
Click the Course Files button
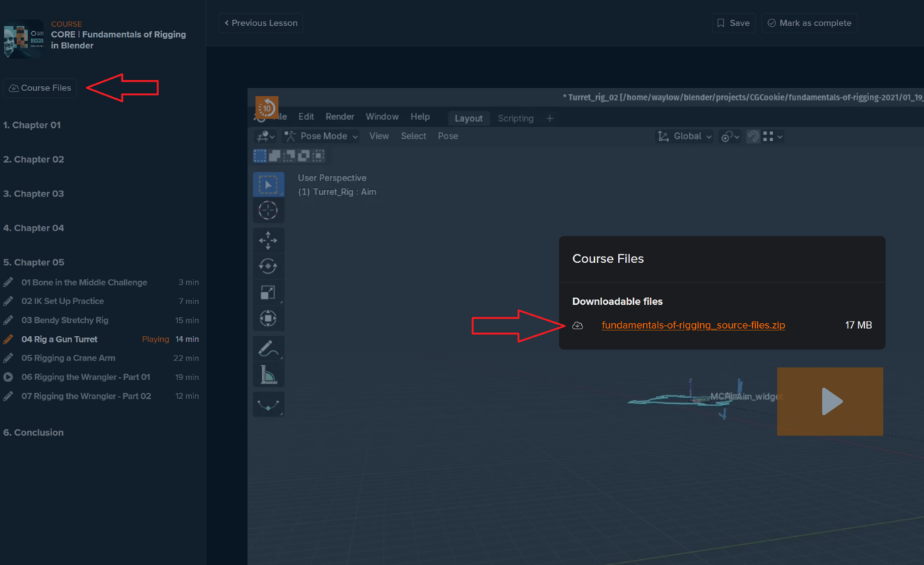coord(40,88)
